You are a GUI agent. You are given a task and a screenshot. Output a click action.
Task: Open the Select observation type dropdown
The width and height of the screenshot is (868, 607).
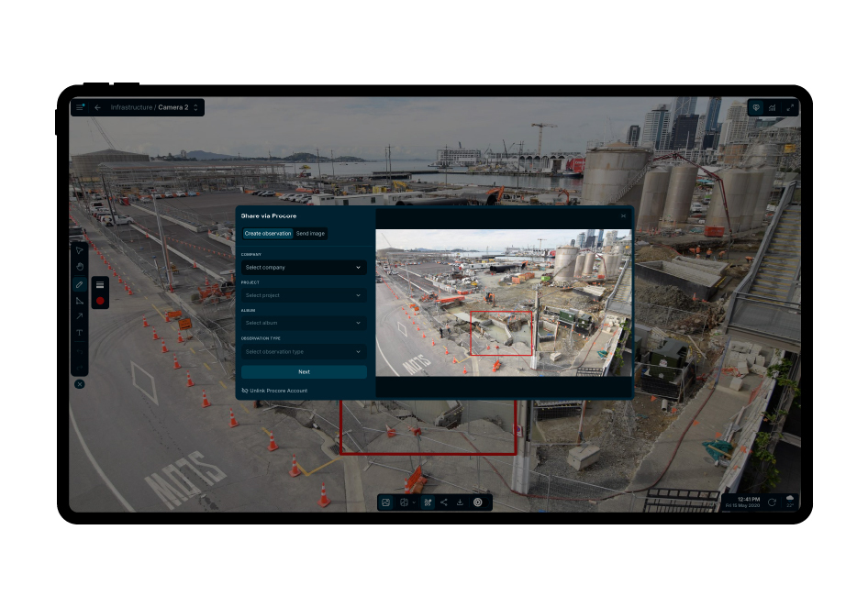point(304,352)
